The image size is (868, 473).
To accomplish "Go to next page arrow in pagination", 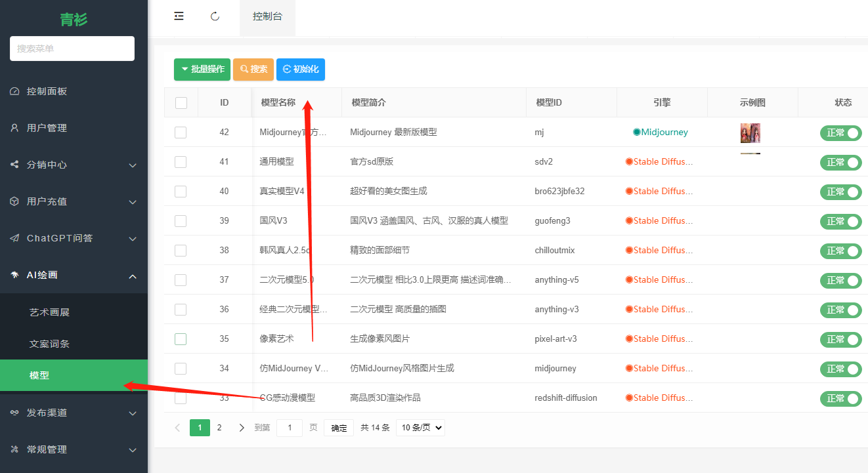I will tap(242, 428).
